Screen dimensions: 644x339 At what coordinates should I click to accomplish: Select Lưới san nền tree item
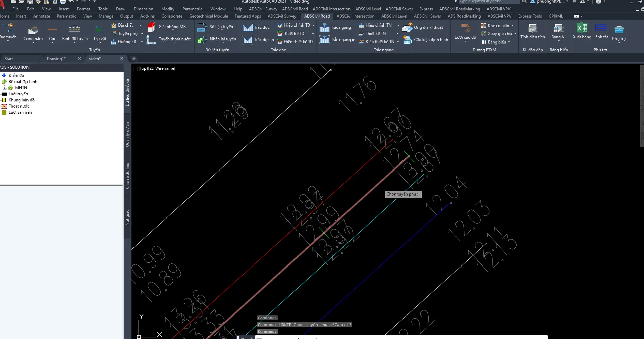20,112
